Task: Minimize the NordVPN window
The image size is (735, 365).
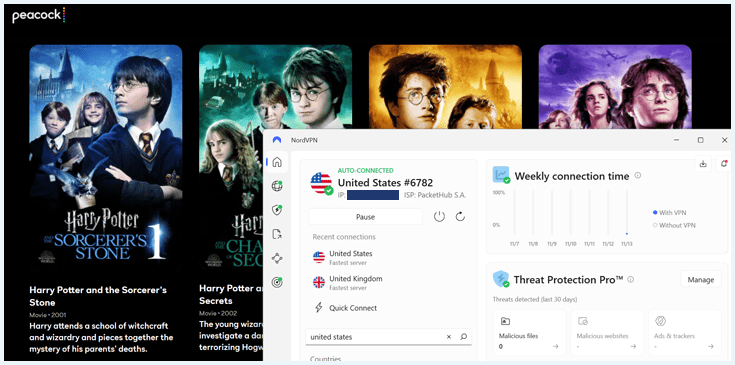Action: (x=677, y=140)
